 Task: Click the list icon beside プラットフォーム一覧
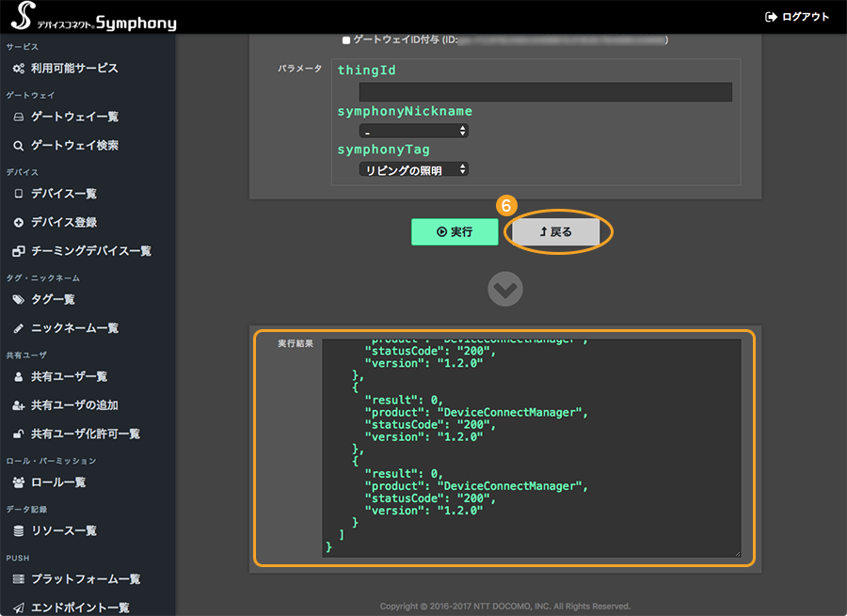[19, 579]
